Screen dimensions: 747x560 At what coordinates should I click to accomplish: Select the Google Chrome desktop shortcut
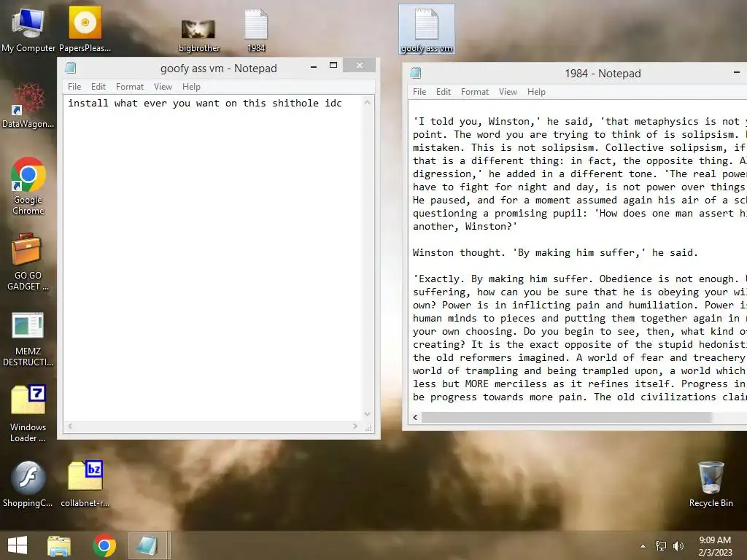(28, 186)
